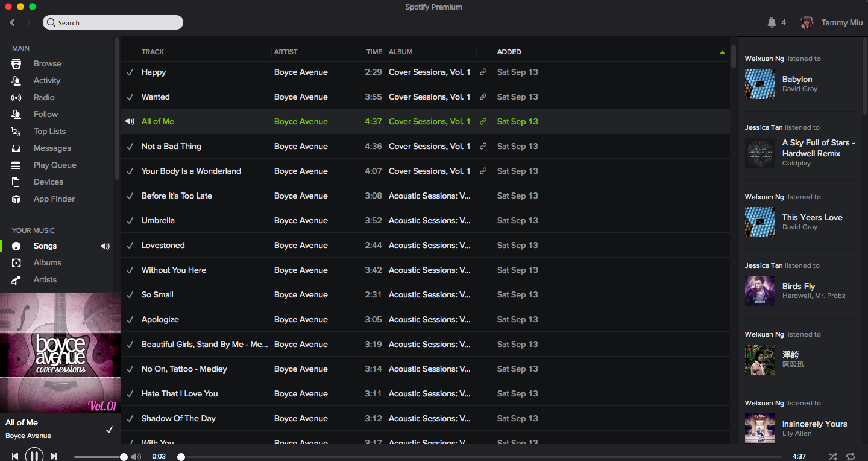Click the Boyce Avenue artist link for Lovestoned
Screen dimensions: 868x461
301,245
